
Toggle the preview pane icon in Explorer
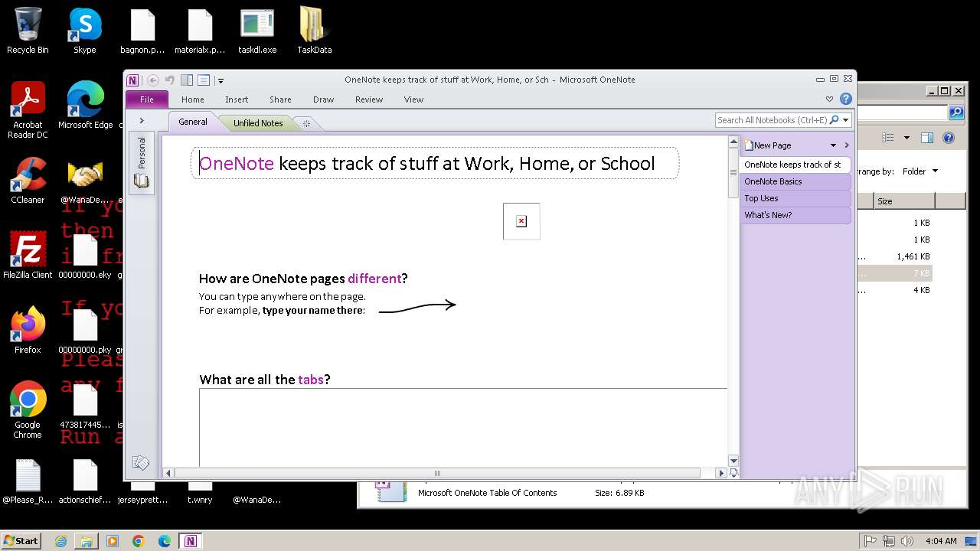coord(927,138)
